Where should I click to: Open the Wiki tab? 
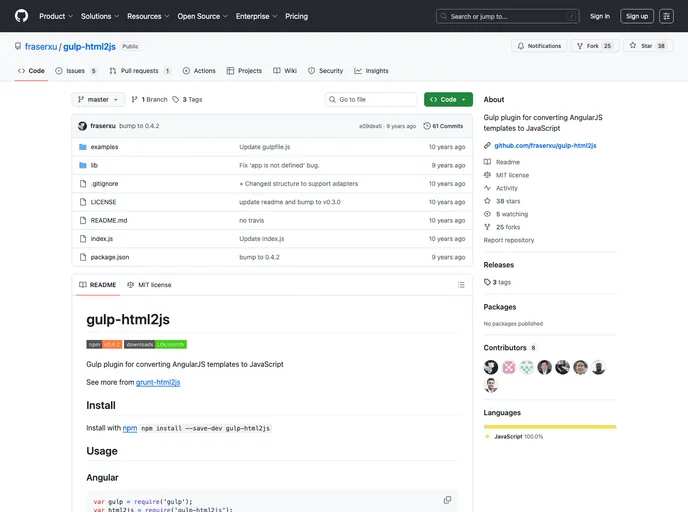[285, 71]
